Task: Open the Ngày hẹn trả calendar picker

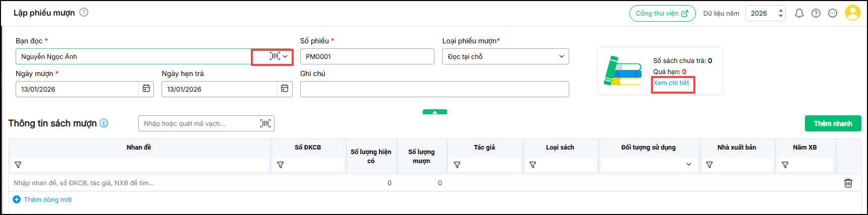Action: (x=285, y=89)
